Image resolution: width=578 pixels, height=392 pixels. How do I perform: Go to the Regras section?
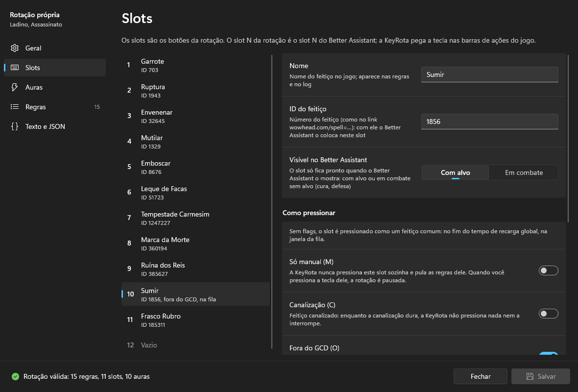point(55,106)
